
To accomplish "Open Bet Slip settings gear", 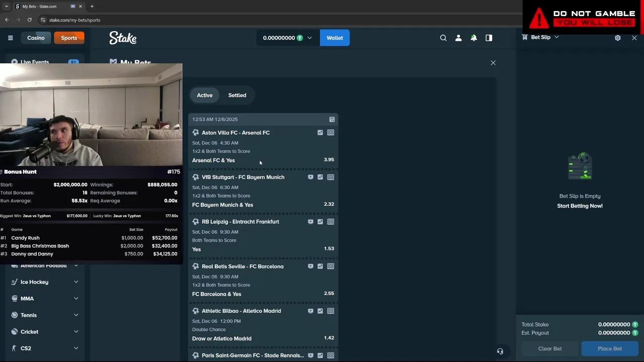I will pos(618,38).
